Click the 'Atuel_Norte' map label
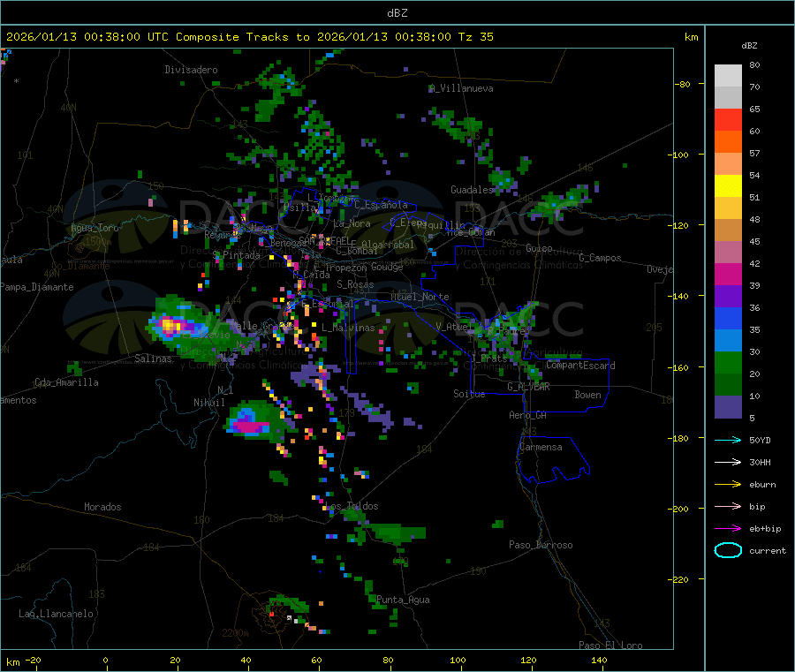The height and width of the screenshot is (672, 795). [420, 297]
